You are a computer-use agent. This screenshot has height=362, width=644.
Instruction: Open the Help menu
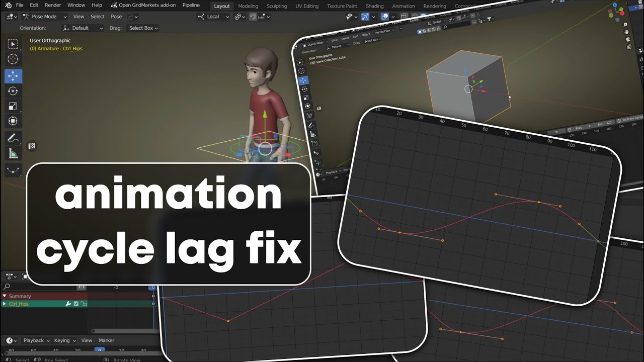[97, 5]
